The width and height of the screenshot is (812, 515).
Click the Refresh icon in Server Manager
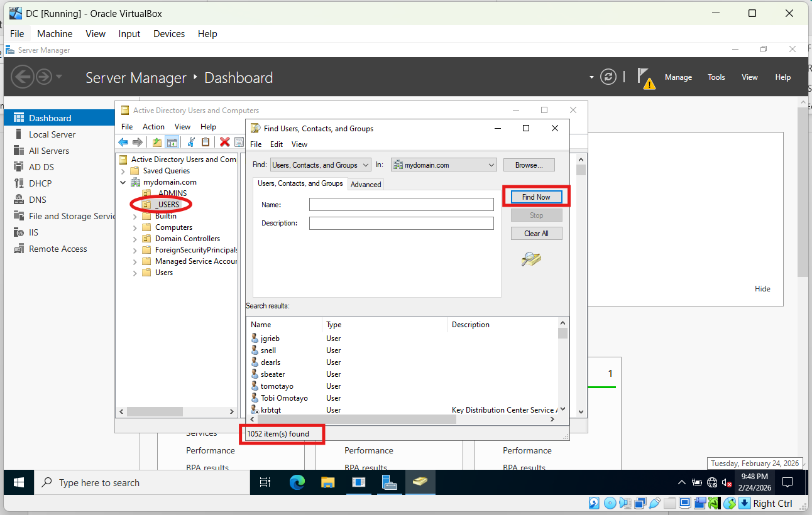coord(608,77)
